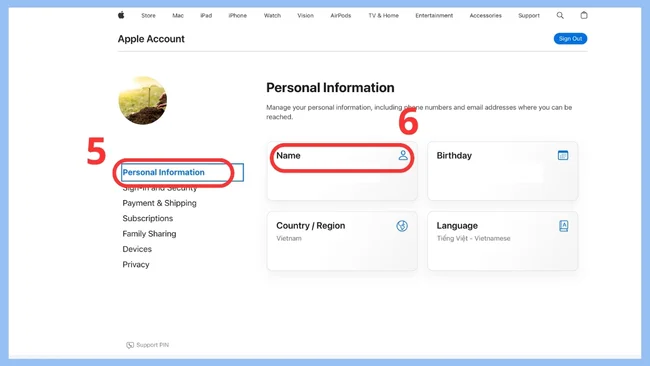Open Privacy in sidebar
Image resolution: width=650 pixels, height=366 pixels.
tap(136, 264)
